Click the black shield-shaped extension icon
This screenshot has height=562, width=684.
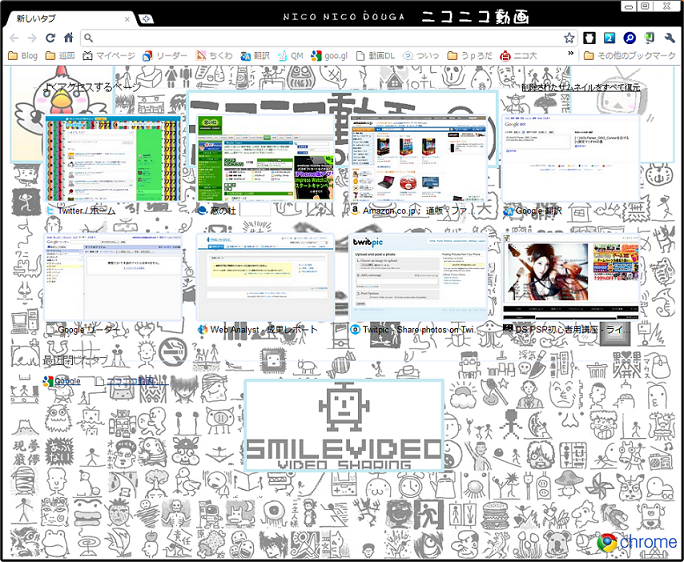(x=589, y=38)
